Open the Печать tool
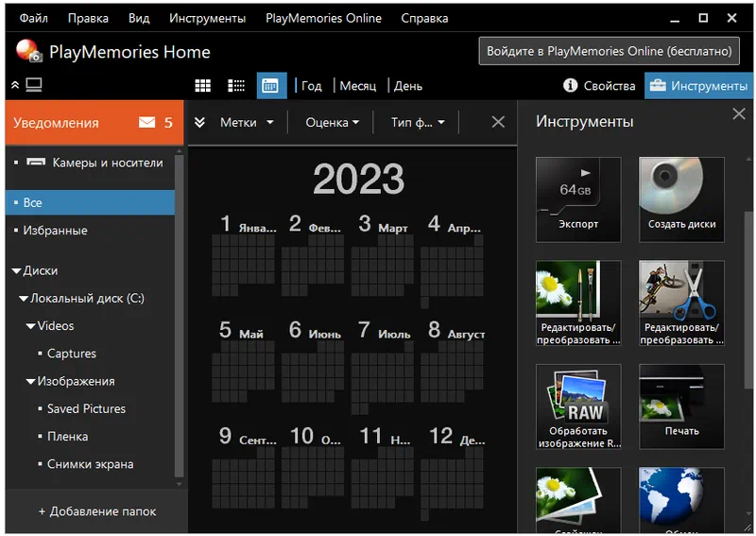Screen dimensions: 756x536 [x=681, y=406]
